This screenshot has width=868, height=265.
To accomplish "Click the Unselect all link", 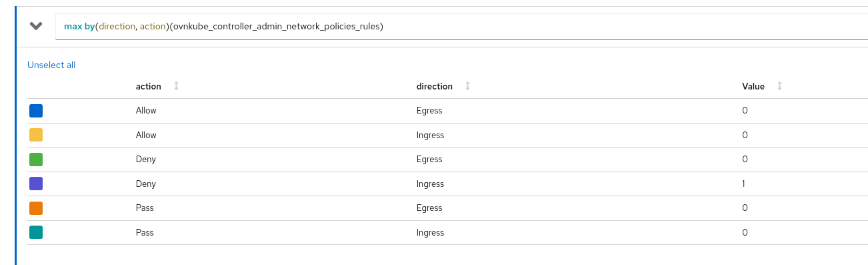I will pyautogui.click(x=51, y=65).
